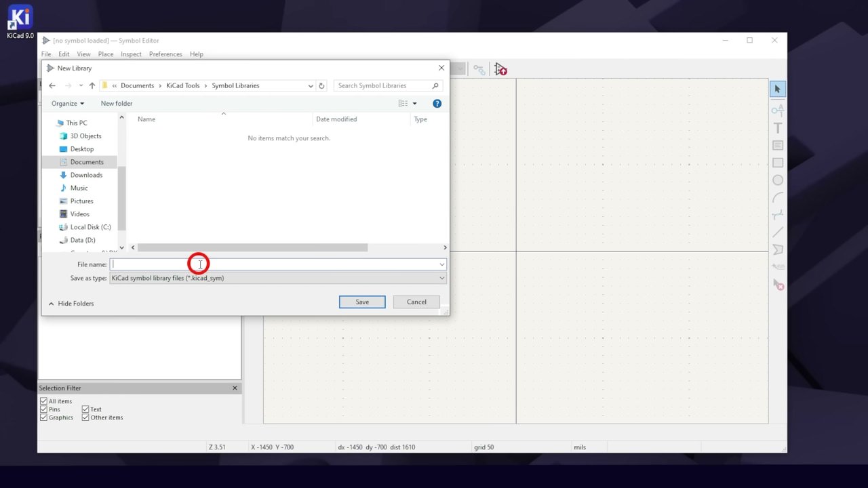Open the recent locations dropdown arrow
868x488 pixels.
coord(81,85)
